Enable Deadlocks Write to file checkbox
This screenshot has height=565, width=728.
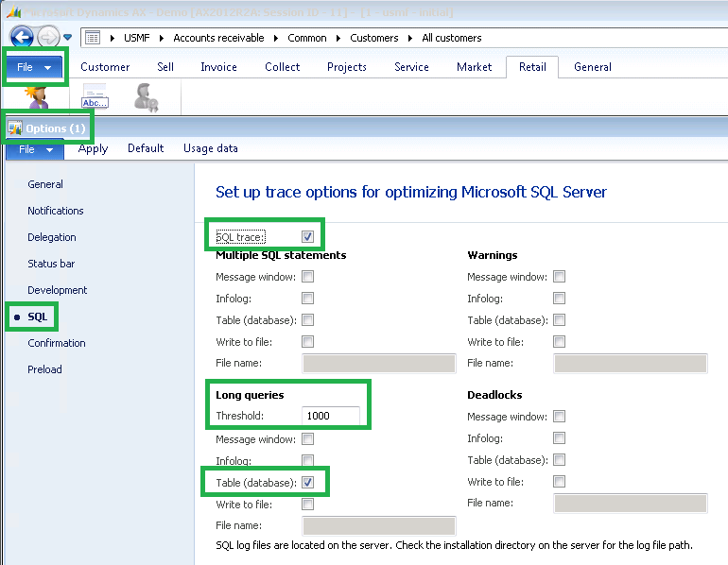pos(560,482)
